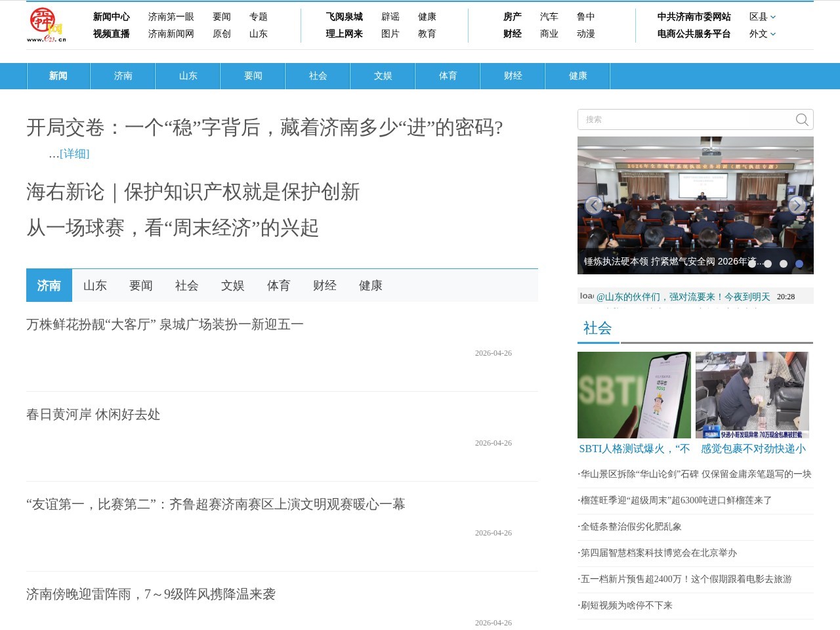Image resolution: width=840 pixels, height=630 pixels.
Task: Click inside the search input field
Action: [x=682, y=119]
